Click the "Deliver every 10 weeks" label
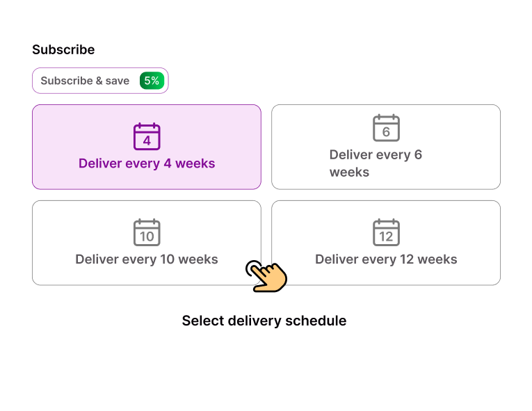 (147, 260)
